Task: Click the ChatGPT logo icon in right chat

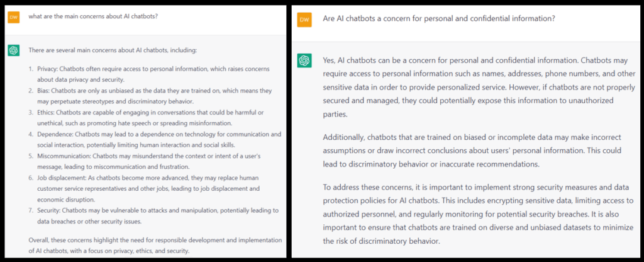Action: pyautogui.click(x=305, y=60)
